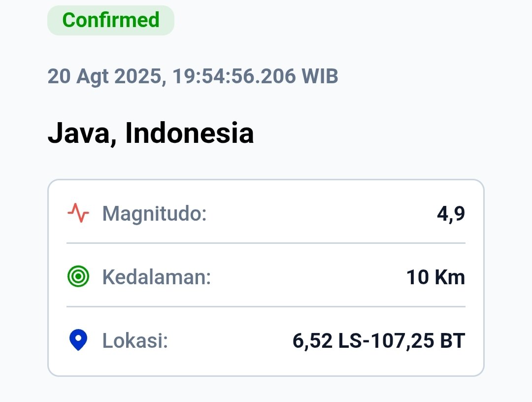532x402 pixels.
Task: Click the word Indonesia in the title
Action: click(189, 133)
